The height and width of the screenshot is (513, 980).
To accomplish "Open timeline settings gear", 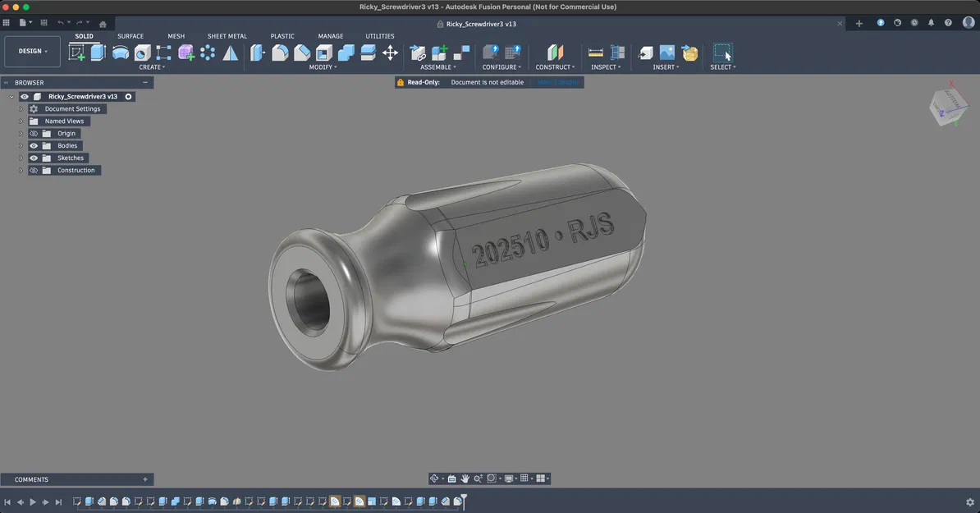I will click(x=969, y=502).
